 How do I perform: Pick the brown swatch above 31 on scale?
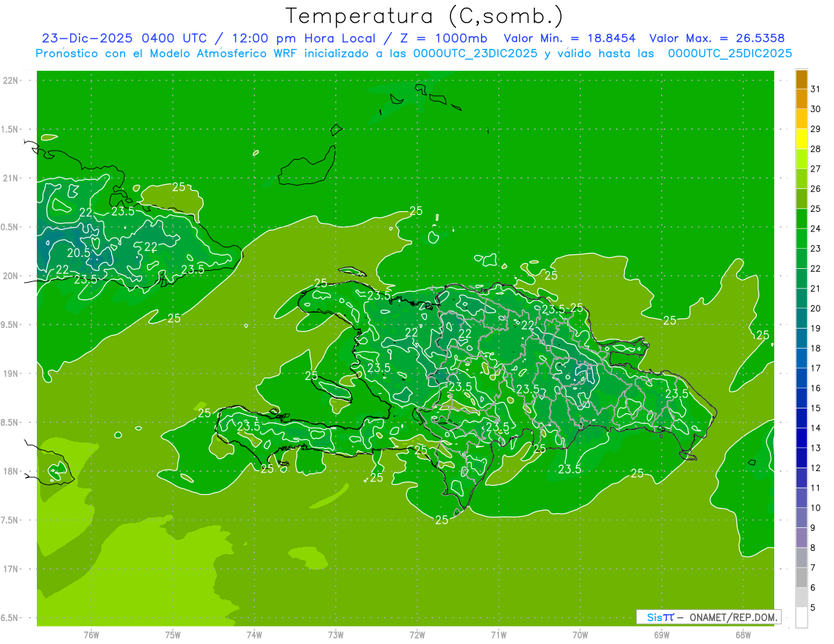pyautogui.click(x=801, y=79)
